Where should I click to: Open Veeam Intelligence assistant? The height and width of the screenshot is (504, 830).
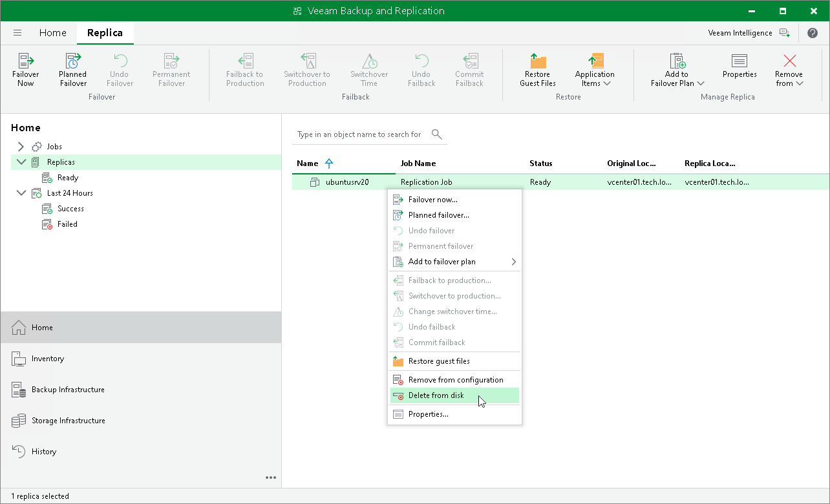pyautogui.click(x=749, y=33)
